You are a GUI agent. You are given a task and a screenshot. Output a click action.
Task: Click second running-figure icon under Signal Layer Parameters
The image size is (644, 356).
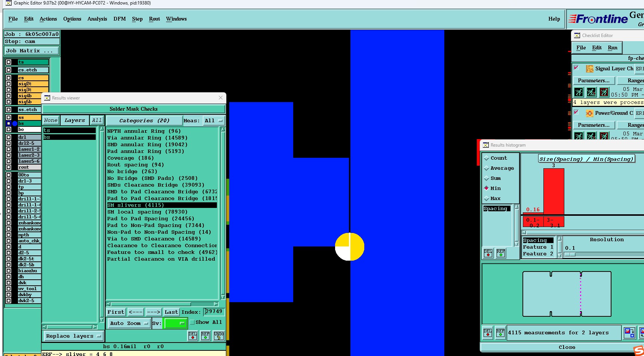pyautogui.click(x=591, y=92)
